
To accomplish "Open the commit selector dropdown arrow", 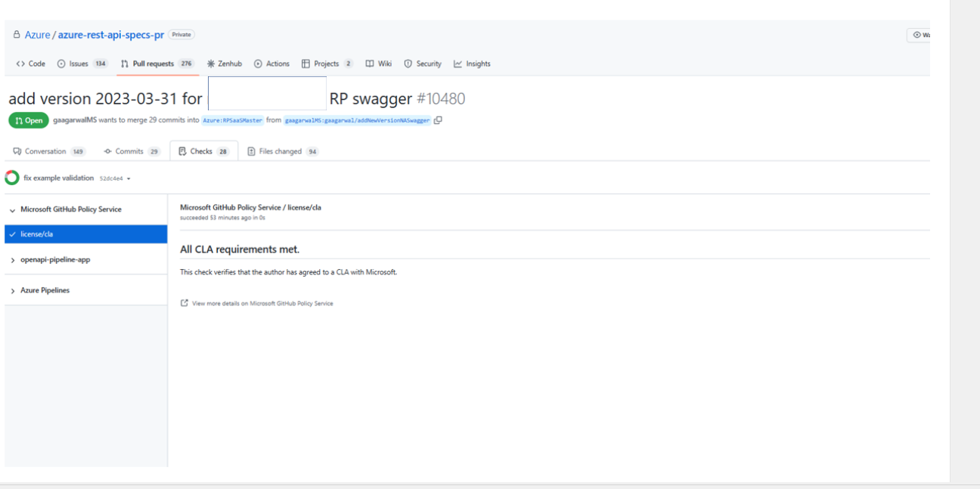I will pos(129,179).
